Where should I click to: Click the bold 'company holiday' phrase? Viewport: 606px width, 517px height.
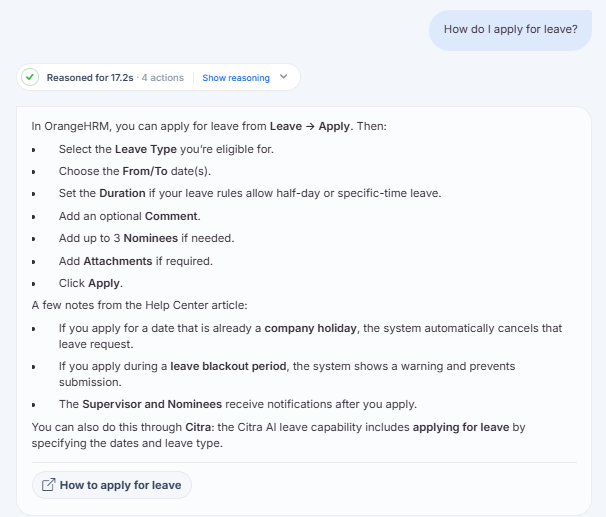310,328
